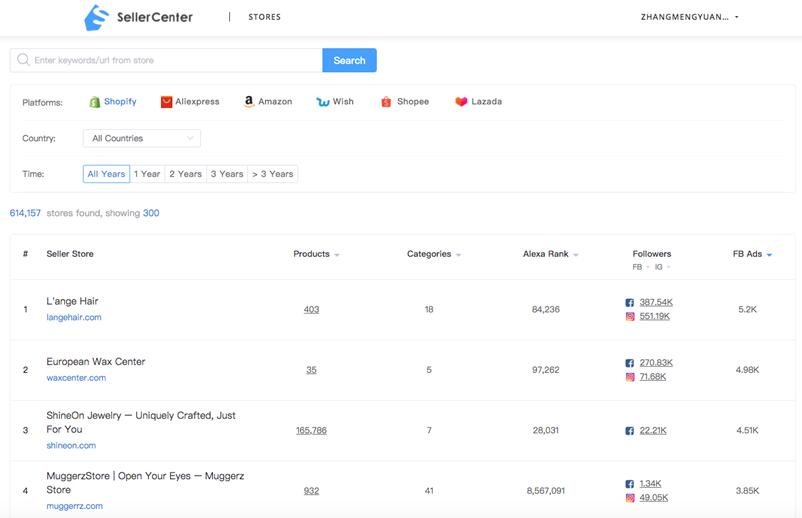This screenshot has width=802, height=518.
Task: Click Facebook icon in ShineOn Jewelry row
Action: coord(630,431)
